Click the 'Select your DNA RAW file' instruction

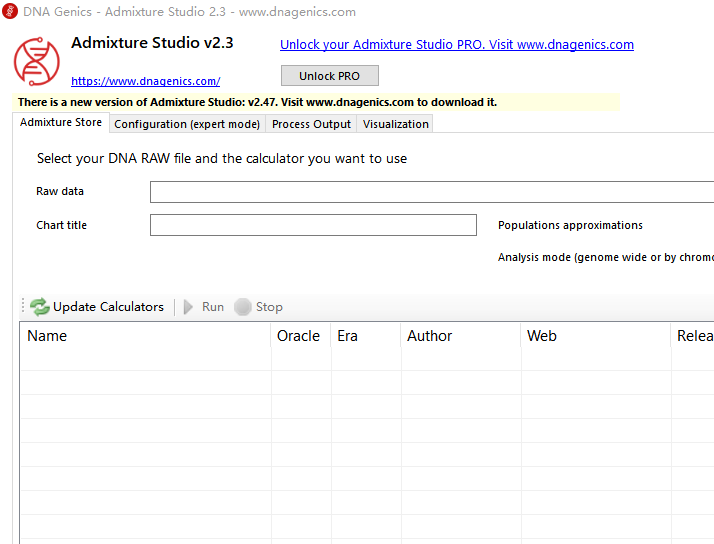[222, 158]
